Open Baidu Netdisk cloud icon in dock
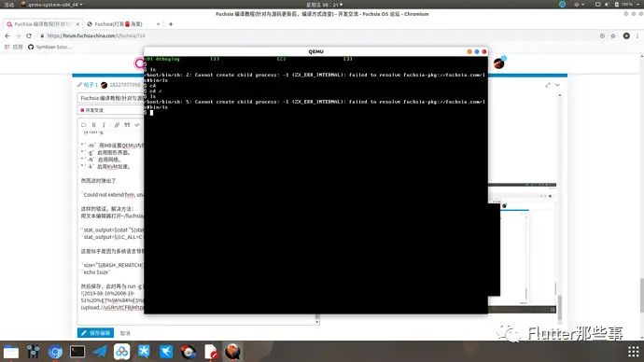The image size is (644, 362). [121, 352]
